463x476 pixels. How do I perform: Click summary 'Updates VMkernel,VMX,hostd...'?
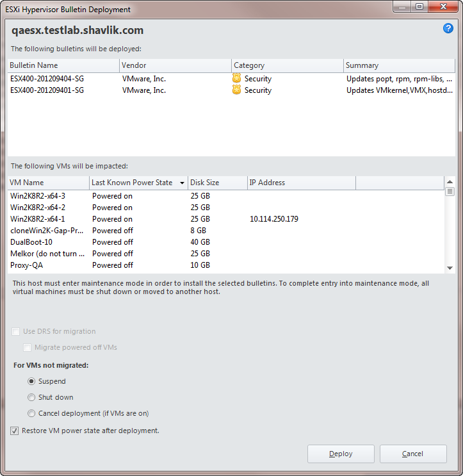point(400,90)
